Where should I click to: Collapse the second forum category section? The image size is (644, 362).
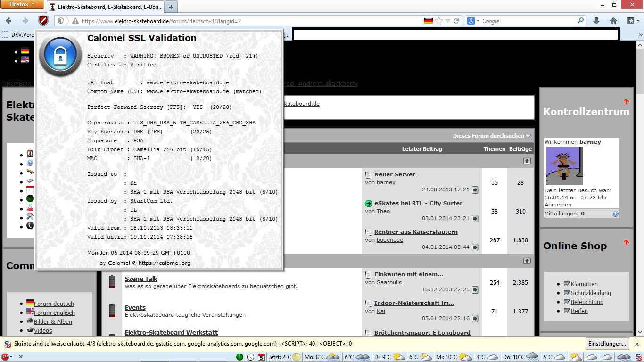(527, 261)
